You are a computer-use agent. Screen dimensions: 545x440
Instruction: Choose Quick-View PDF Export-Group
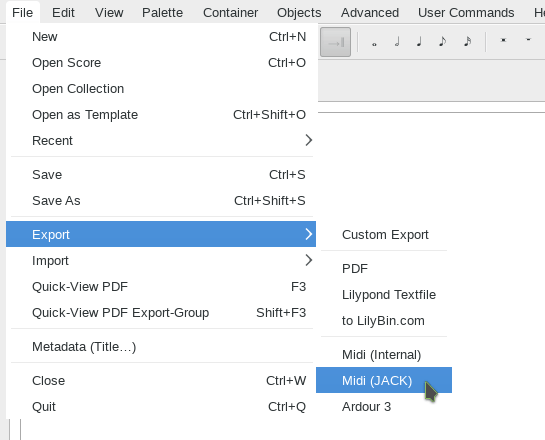pyautogui.click(x=161, y=312)
